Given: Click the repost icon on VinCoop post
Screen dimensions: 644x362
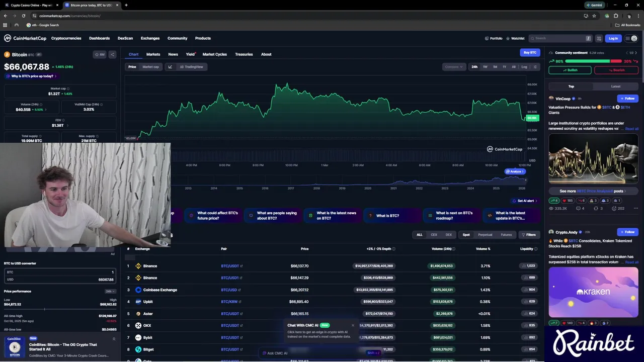Looking at the screenshot, I should tap(596, 208).
